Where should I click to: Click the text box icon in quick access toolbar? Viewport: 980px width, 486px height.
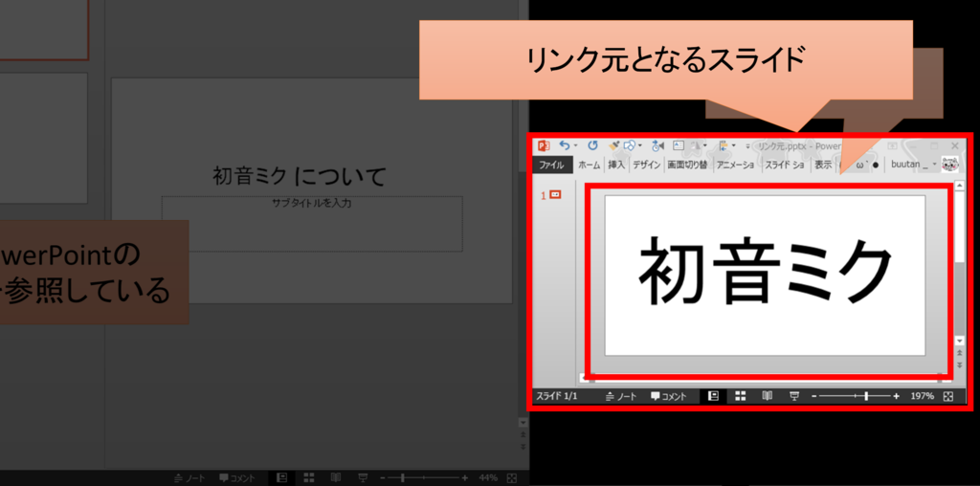point(679,145)
